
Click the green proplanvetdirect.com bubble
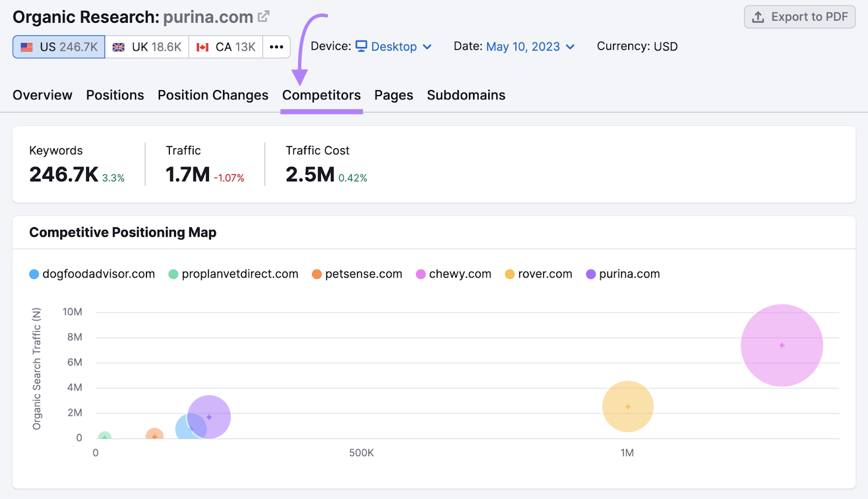(x=105, y=436)
